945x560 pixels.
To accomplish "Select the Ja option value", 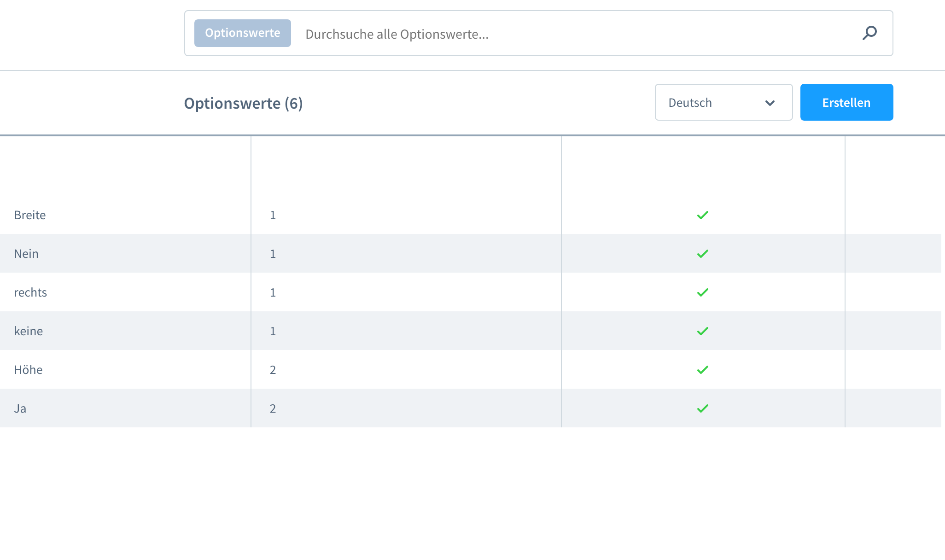I will (20, 408).
